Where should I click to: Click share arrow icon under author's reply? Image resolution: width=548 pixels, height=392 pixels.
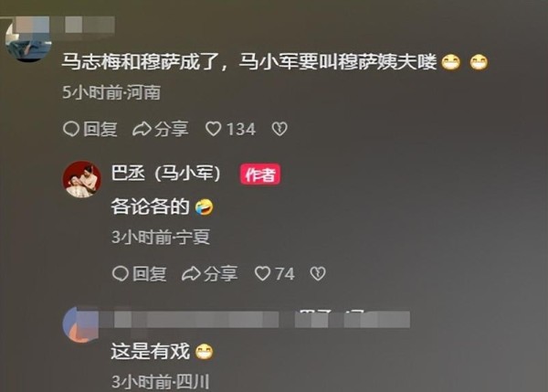coord(191,274)
